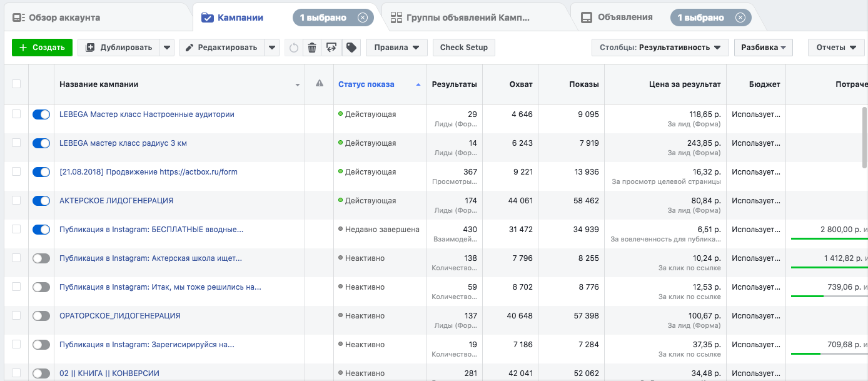The width and height of the screenshot is (868, 381).
Task: Turn off LEBEGA Мастер класс Настроенные аудитории toggle
Action: click(x=41, y=114)
